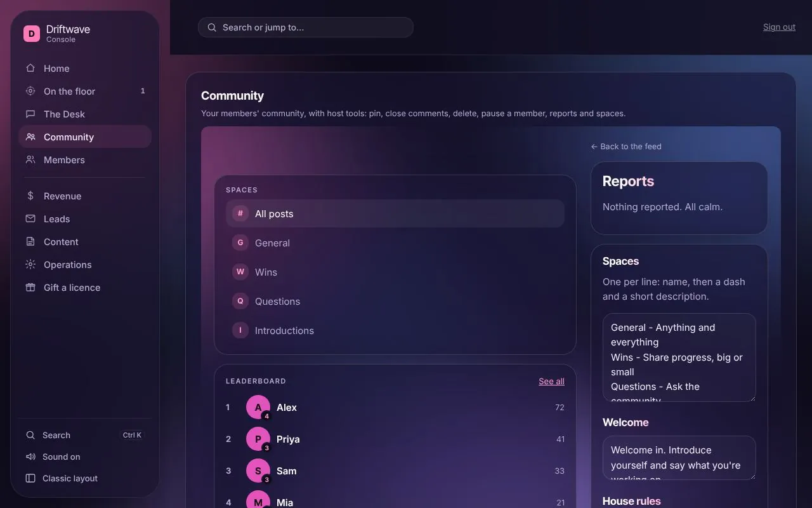Click the Members people icon
The width and height of the screenshot is (812, 508).
30,159
